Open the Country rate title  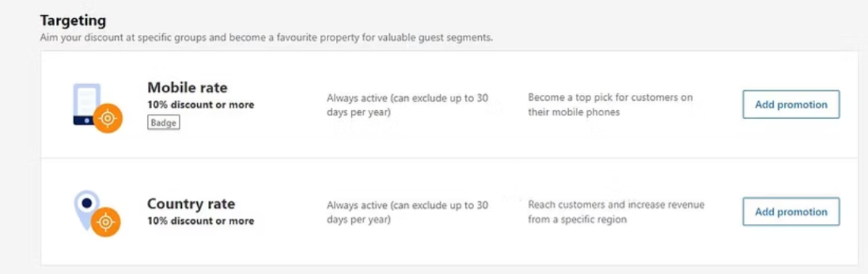tap(191, 204)
